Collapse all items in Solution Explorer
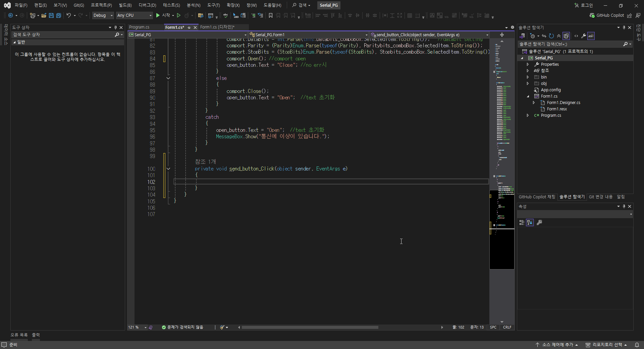Viewport: 644px width, 349px height. click(558, 36)
